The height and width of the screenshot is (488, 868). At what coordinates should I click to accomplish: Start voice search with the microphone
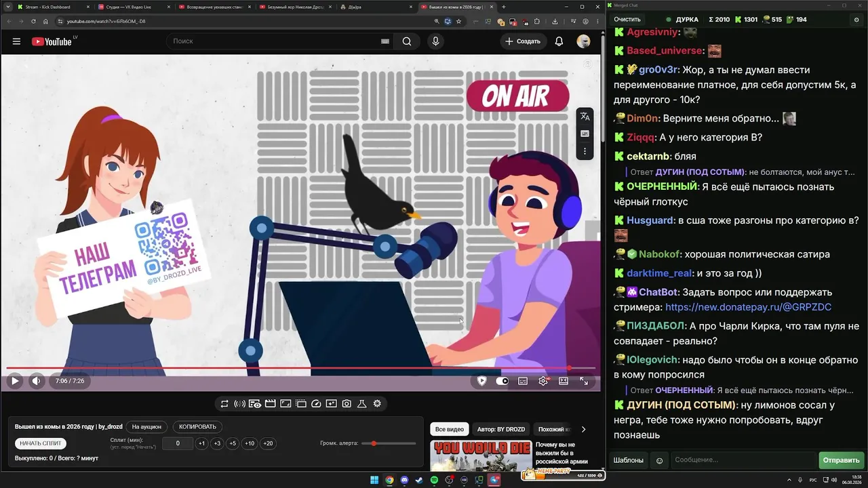pyautogui.click(x=435, y=41)
